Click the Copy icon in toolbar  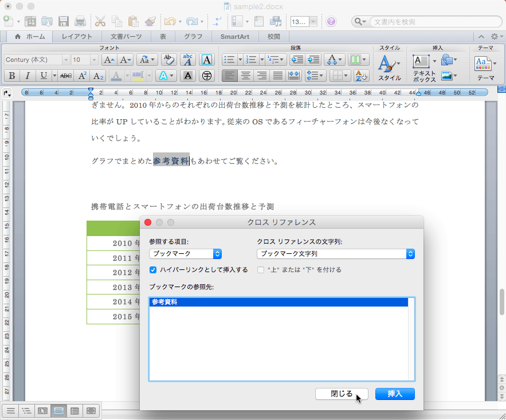pos(116,21)
